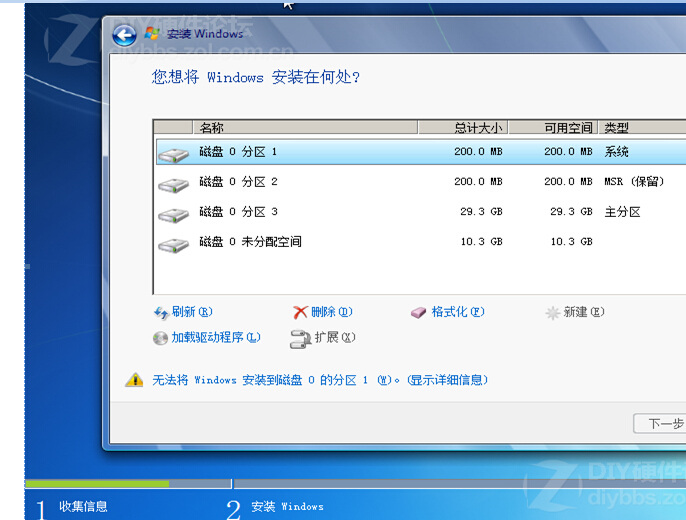This screenshot has height=520, width=686.
Task: Select row 磁盘 0 分区 2
Action: click(421, 182)
